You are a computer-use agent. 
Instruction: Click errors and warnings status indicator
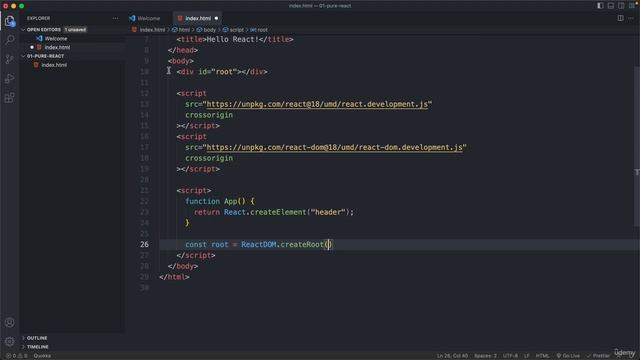[x=16, y=356]
